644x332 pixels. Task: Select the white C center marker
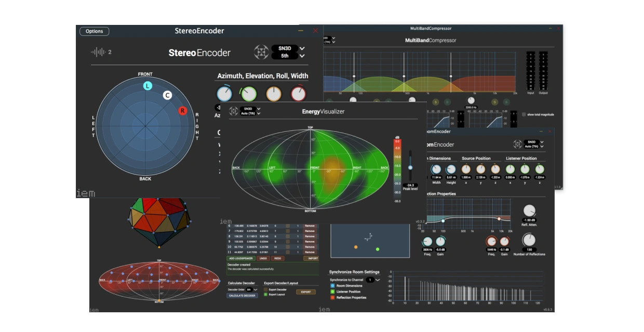[x=167, y=95]
